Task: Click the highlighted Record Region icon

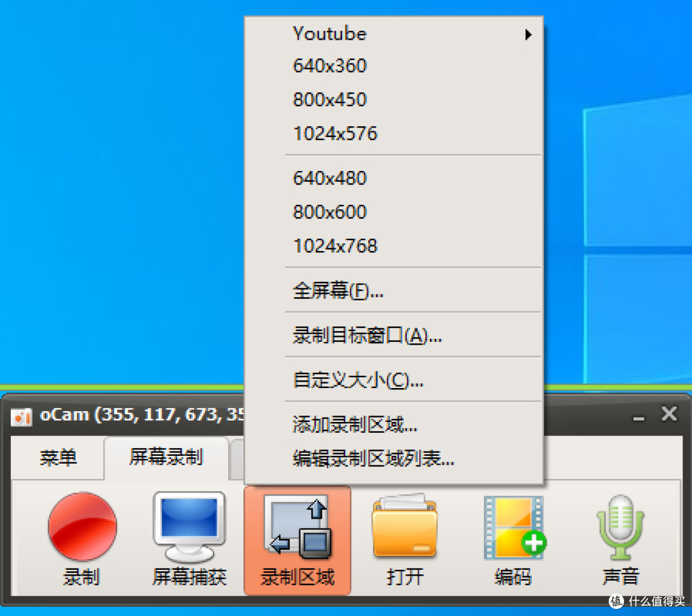Action: [x=297, y=527]
